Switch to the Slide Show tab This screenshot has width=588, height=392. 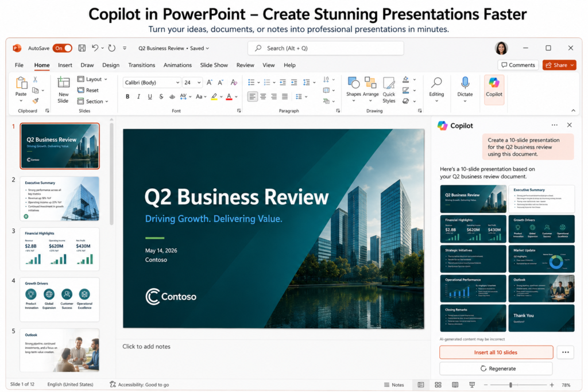point(214,65)
